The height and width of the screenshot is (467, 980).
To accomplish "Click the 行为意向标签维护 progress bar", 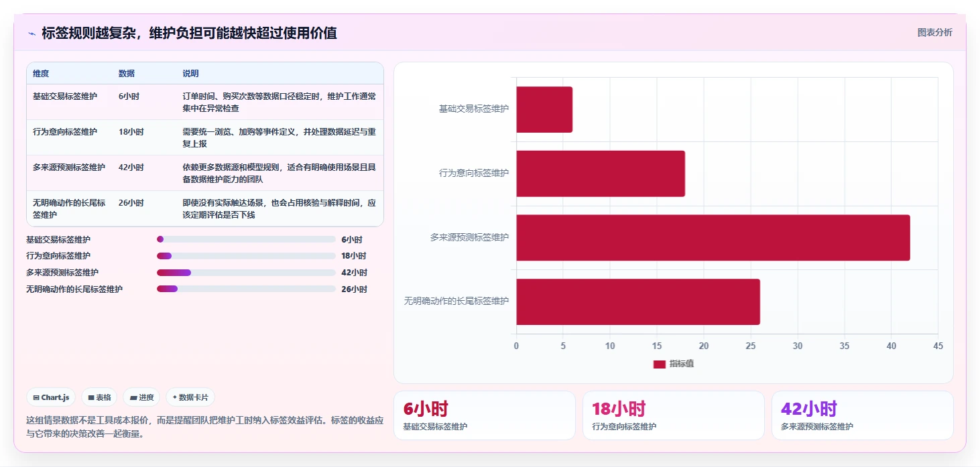I will tap(246, 256).
